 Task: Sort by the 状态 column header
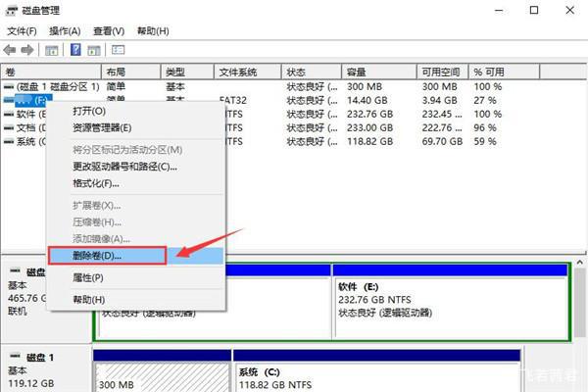tap(312, 72)
